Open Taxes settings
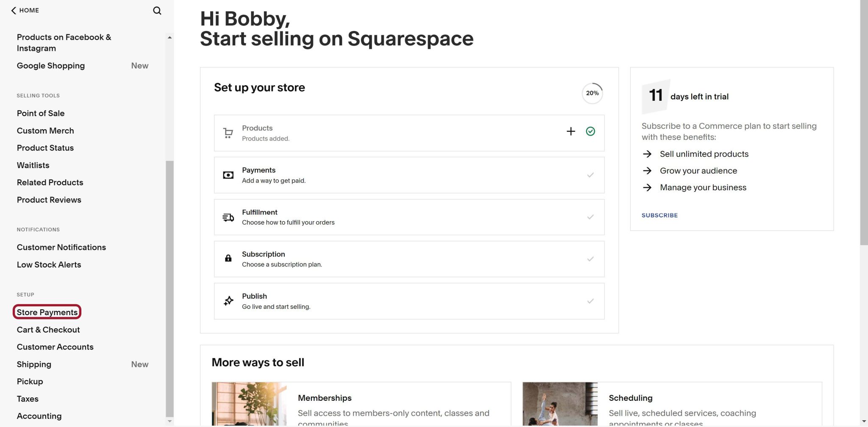The width and height of the screenshot is (868, 427). pos(28,399)
